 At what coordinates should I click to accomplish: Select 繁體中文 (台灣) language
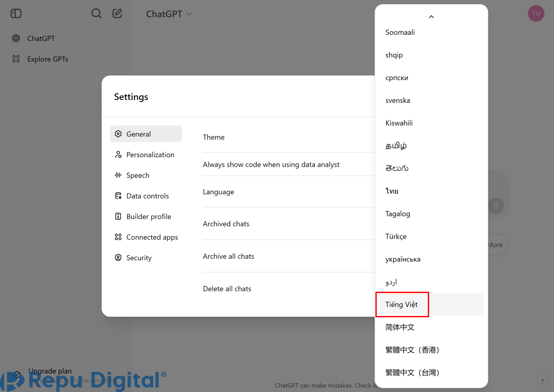click(431, 372)
